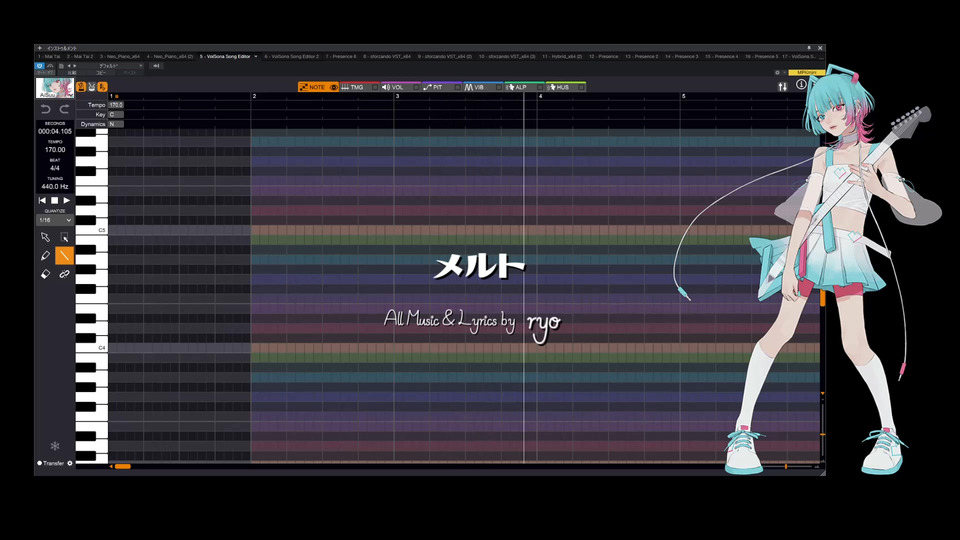
Task: Toggle the metronome icon button
Action: tap(81, 87)
